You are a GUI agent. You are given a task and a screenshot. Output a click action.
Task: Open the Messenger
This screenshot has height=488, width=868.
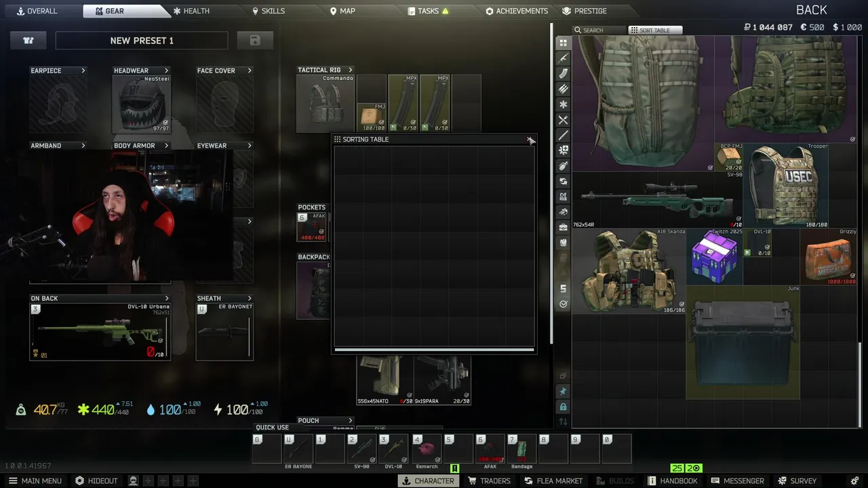[737, 481]
